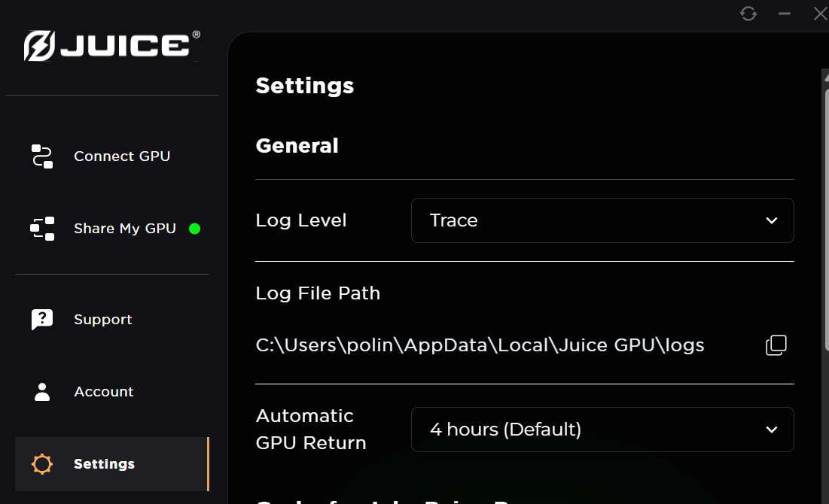Viewport: 829px width, 504px height.
Task: Click the Juice lightning bolt logo
Action: point(40,45)
